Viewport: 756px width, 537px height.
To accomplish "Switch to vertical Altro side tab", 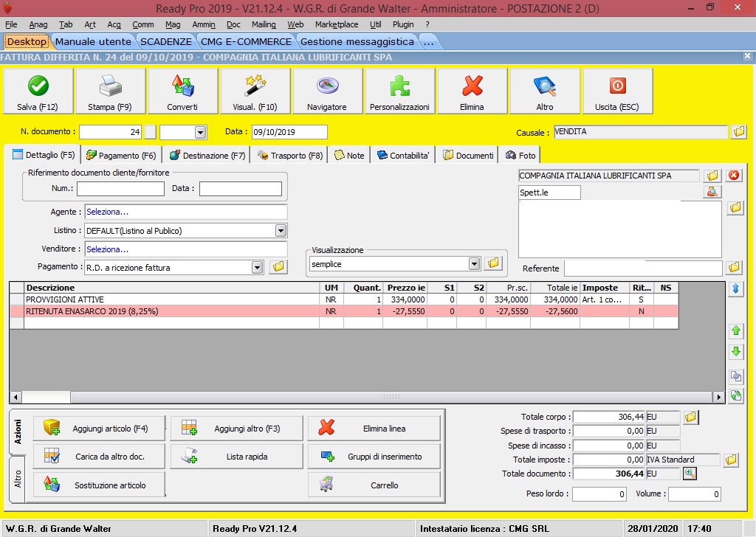I will tap(18, 479).
